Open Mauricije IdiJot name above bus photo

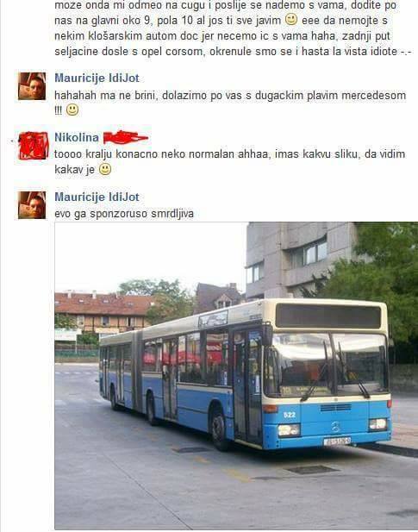(x=97, y=197)
